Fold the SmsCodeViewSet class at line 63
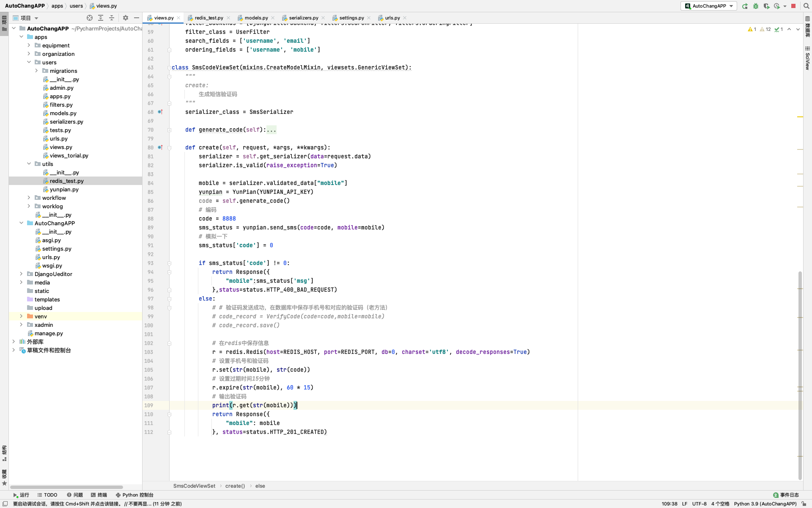 pos(169,68)
